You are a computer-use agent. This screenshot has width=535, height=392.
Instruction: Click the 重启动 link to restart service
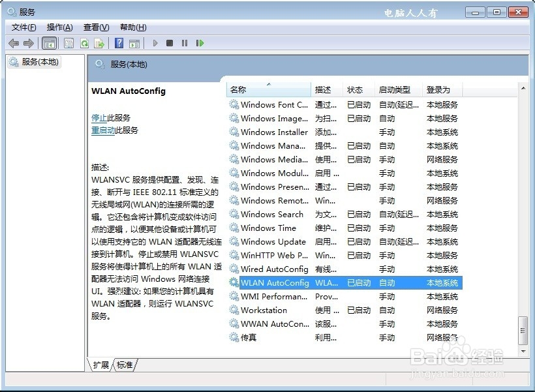click(103, 130)
